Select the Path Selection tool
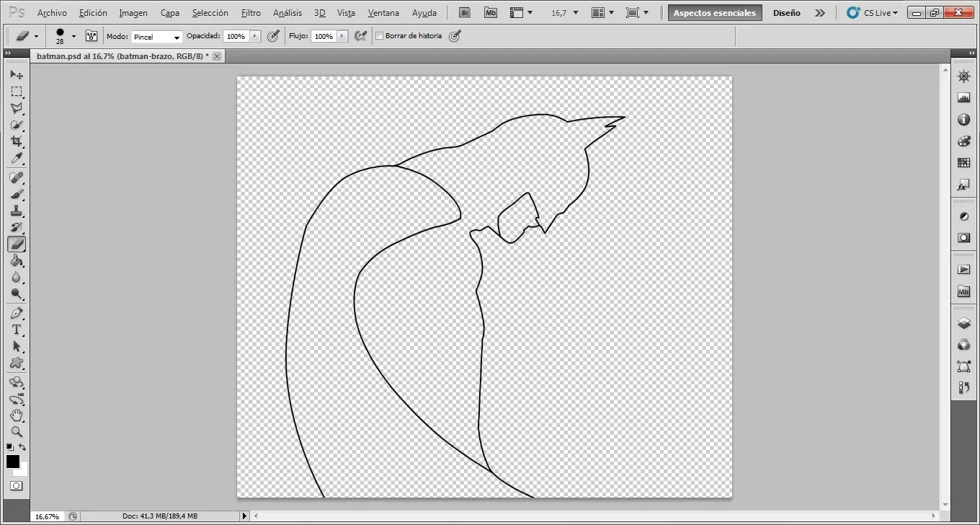The width and height of the screenshot is (980, 525). (17, 346)
